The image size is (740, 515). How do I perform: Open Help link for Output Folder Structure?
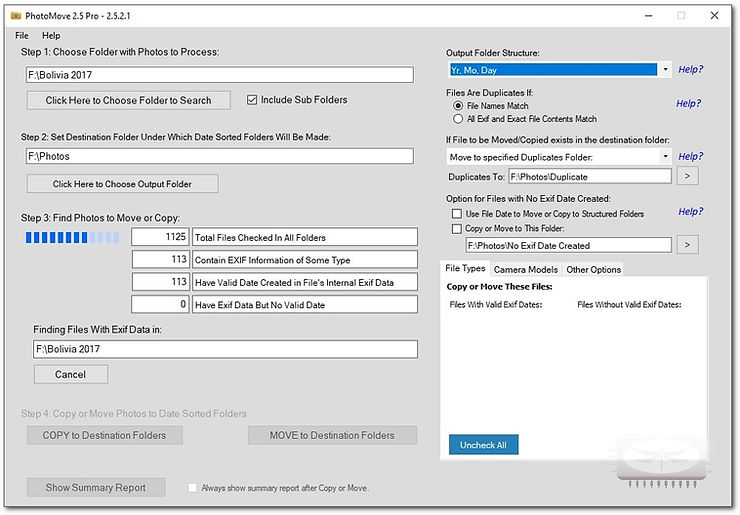point(690,69)
